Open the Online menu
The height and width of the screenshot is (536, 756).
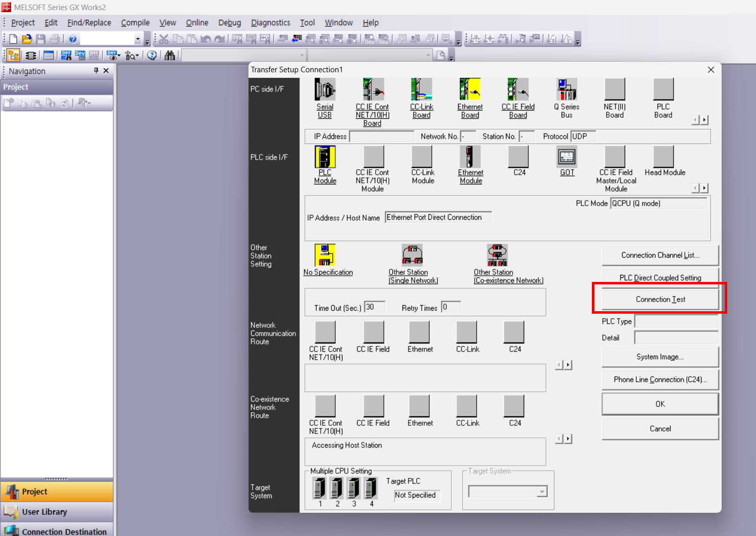pyautogui.click(x=197, y=23)
